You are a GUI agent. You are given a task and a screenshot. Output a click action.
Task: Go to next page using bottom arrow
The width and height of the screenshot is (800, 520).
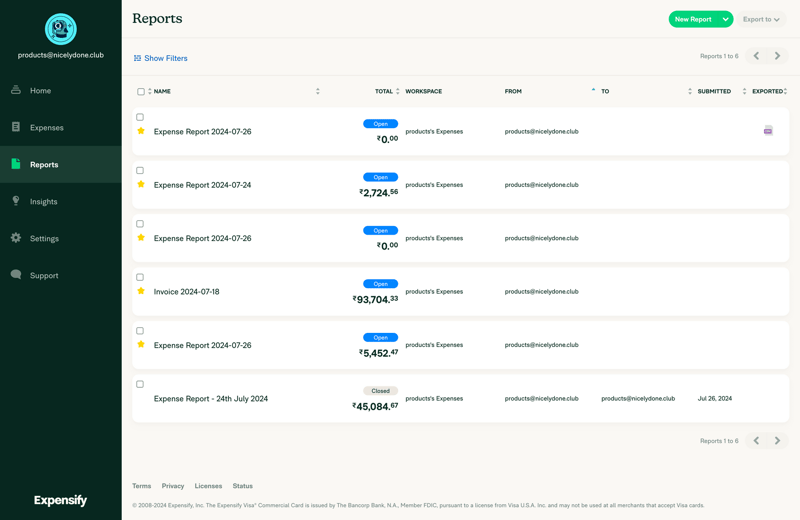coord(777,440)
